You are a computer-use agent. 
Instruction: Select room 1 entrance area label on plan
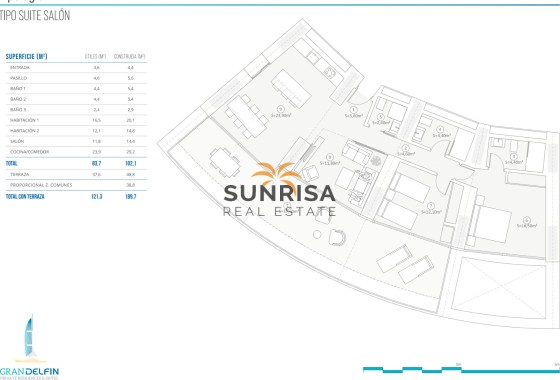click(x=354, y=112)
